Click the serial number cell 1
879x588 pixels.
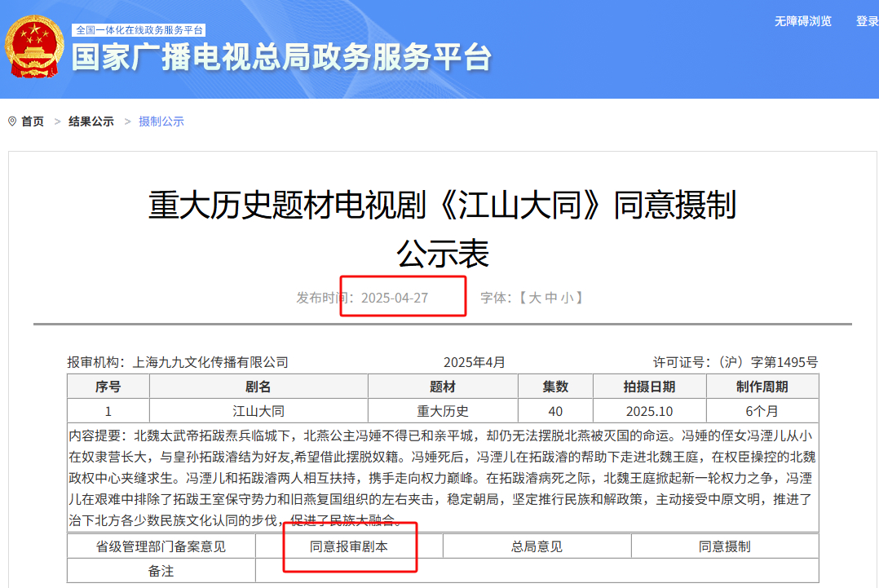pos(108,411)
